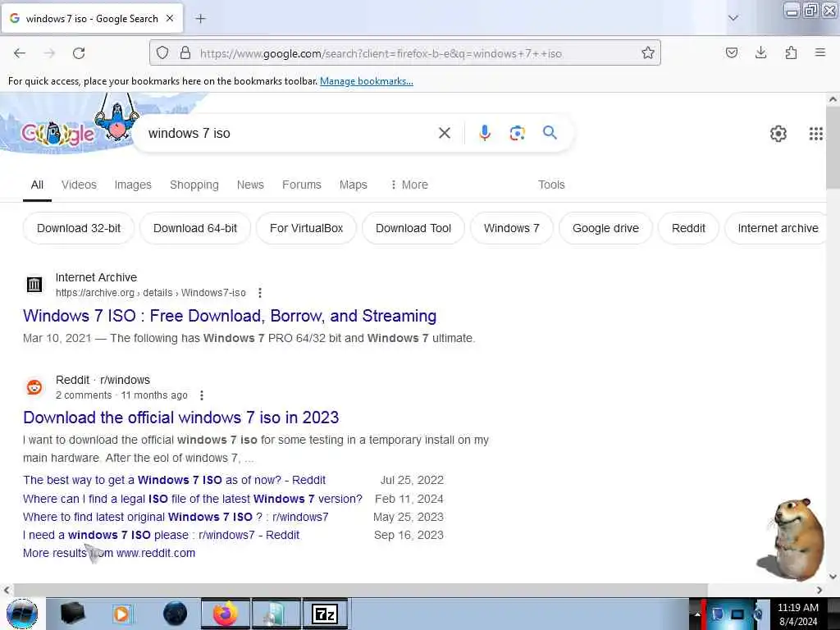840x630 pixels.
Task: Open Download the official windows 7 iso result
Action: [x=181, y=418]
